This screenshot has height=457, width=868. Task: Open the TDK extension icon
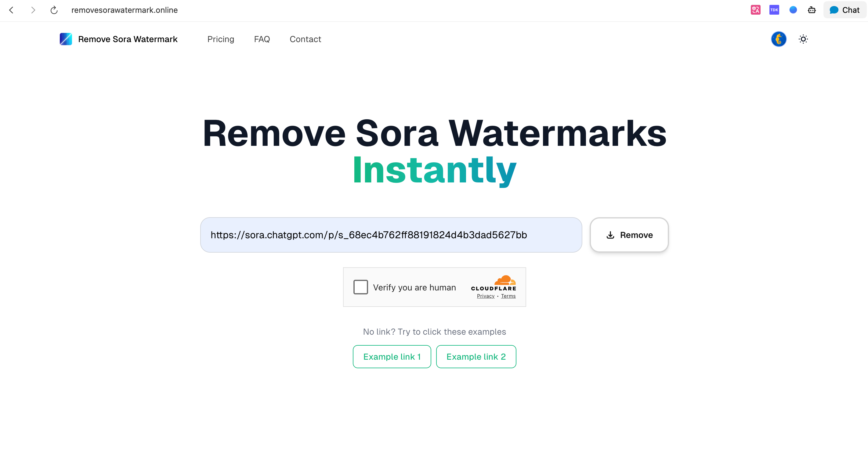tap(774, 10)
